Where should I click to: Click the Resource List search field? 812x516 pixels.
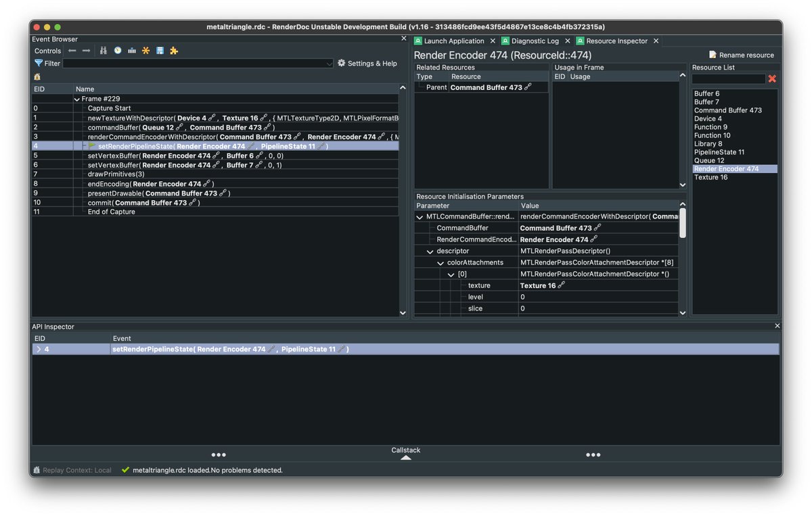[729, 79]
